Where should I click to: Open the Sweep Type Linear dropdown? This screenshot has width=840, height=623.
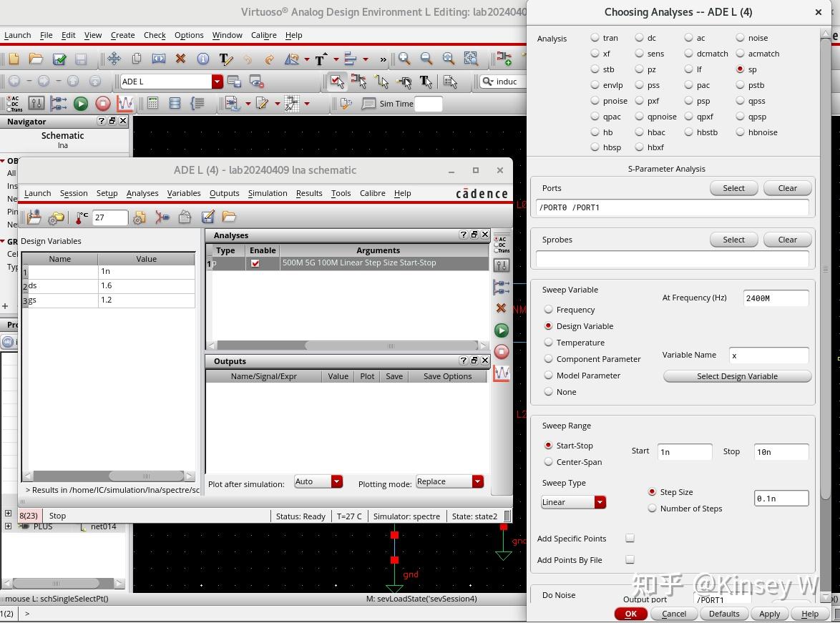[x=573, y=502]
